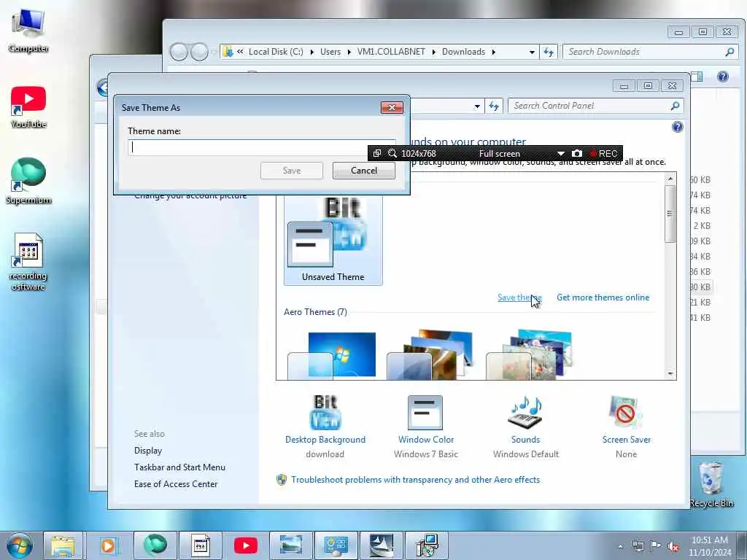The height and width of the screenshot is (560, 747).
Task: Start recording with the REC button
Action: (603, 153)
